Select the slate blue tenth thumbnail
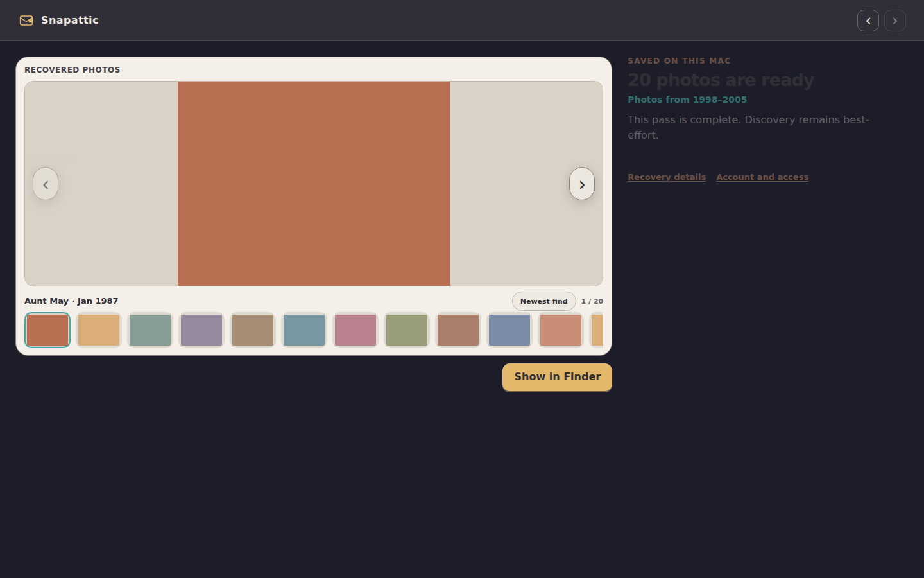 [509, 330]
